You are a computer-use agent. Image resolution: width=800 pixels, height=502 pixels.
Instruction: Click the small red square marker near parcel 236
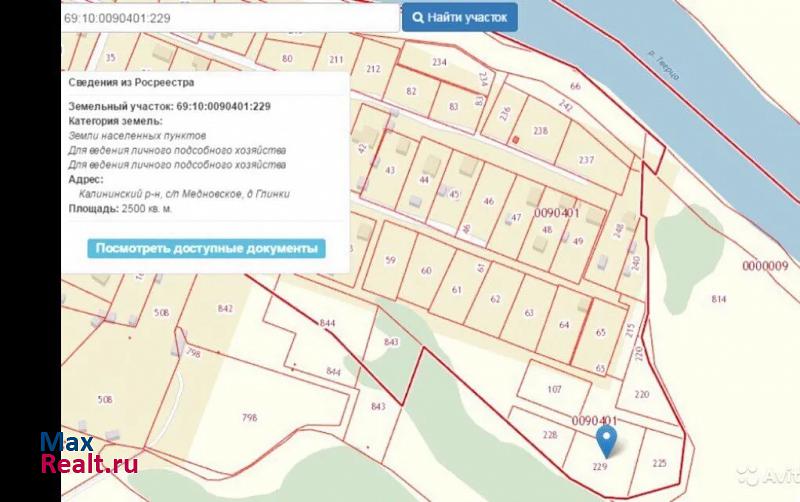coord(515,140)
